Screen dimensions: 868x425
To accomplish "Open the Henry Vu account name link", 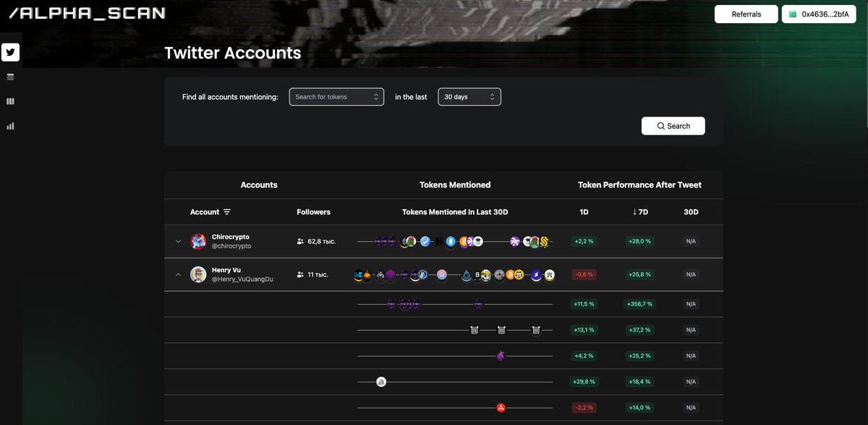I will pyautogui.click(x=226, y=270).
